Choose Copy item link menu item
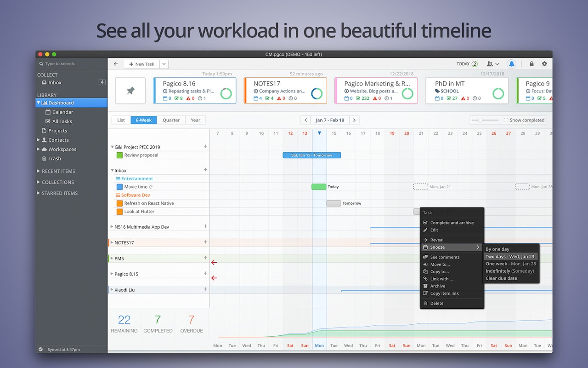Screen dimensions: 588x368 tap(452, 293)
